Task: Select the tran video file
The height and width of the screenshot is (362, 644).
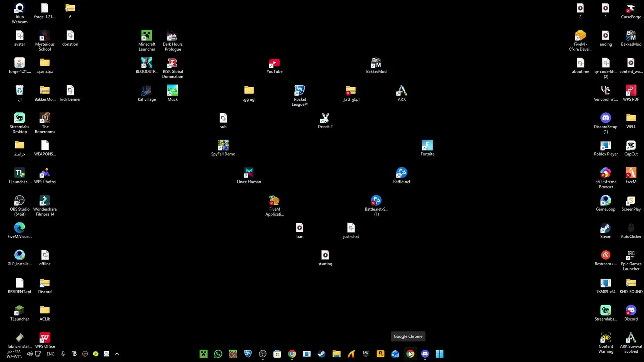Action: 300,231
